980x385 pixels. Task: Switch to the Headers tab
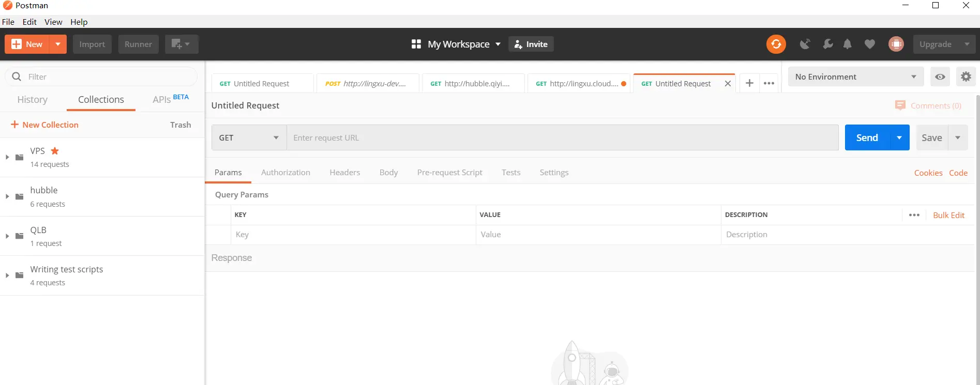click(345, 173)
